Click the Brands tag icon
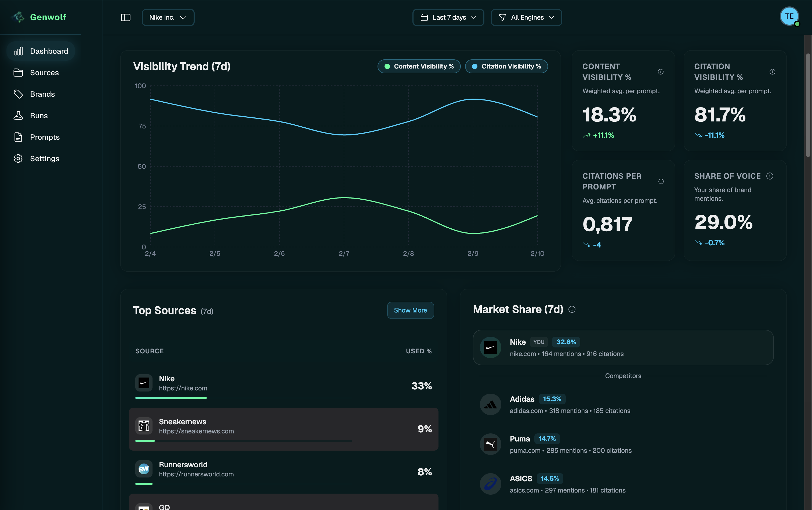 coord(19,94)
